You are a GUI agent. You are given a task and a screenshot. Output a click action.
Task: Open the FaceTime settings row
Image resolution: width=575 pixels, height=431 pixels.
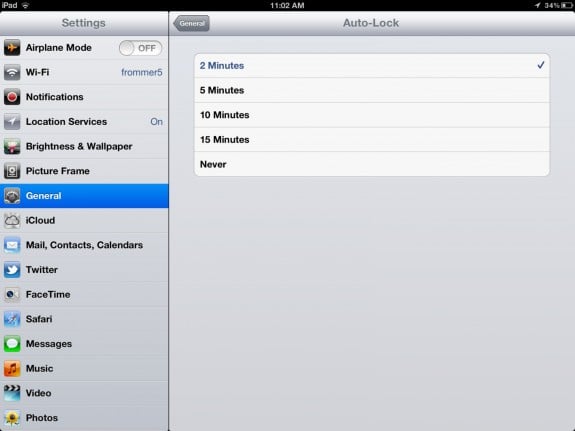point(84,294)
